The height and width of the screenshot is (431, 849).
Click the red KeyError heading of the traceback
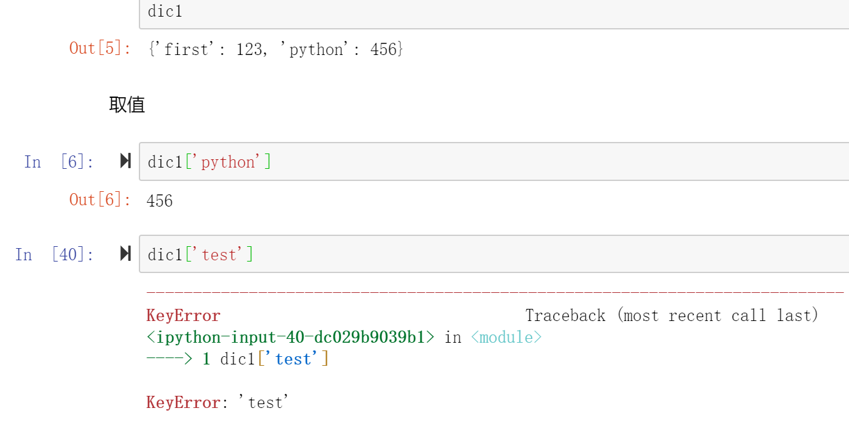[x=183, y=315]
